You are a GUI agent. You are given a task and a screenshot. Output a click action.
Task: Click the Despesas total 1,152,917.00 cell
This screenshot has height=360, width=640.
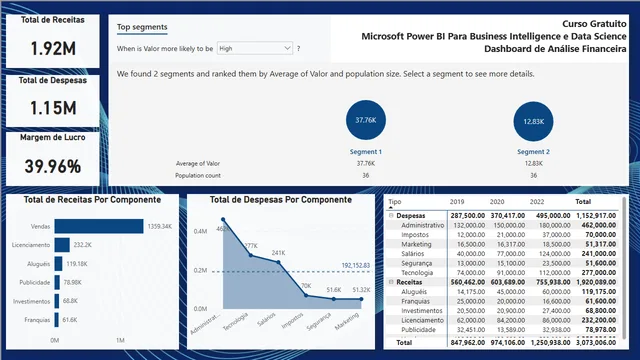(x=596, y=215)
